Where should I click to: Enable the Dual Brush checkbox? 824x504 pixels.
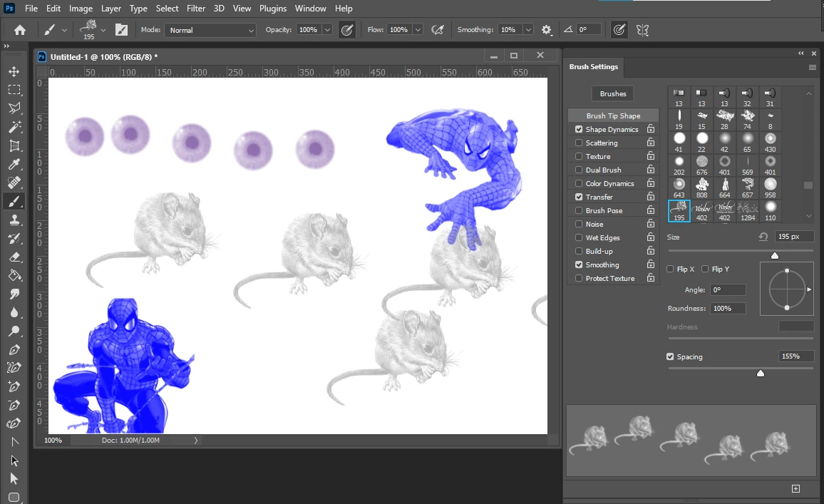click(x=579, y=170)
